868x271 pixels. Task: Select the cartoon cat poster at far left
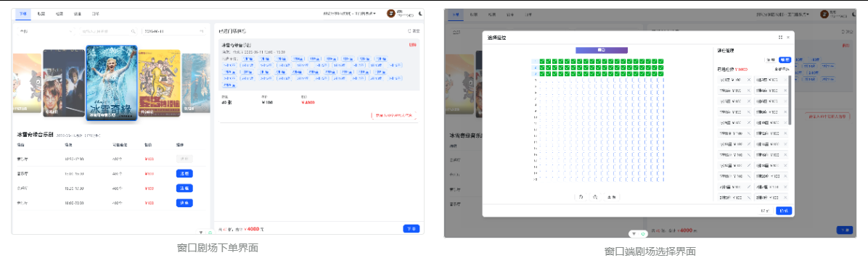point(28,83)
